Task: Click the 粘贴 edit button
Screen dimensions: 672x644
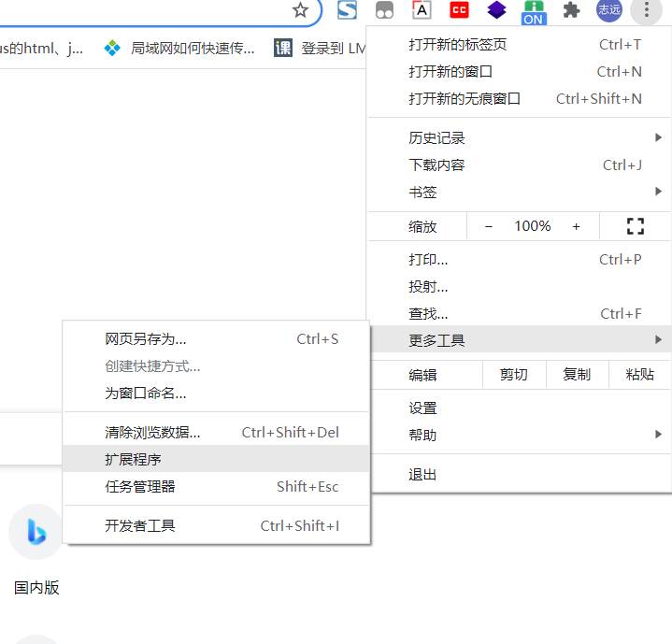Action: pyautogui.click(x=639, y=375)
